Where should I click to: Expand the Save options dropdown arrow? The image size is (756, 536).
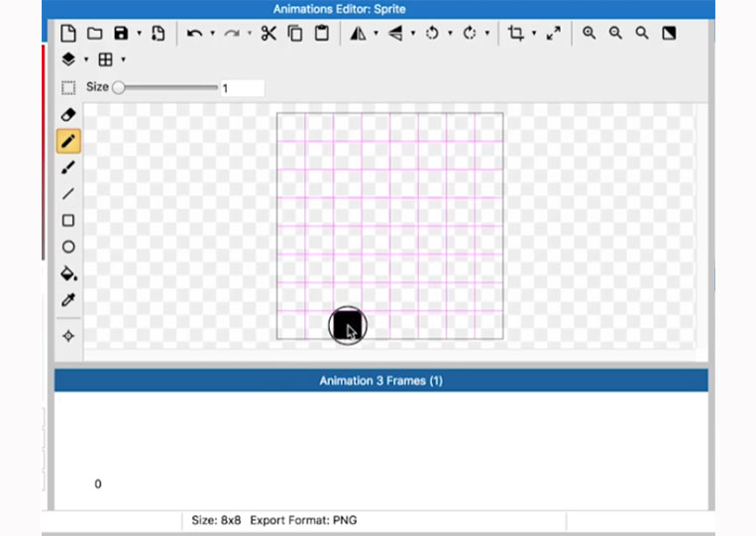pos(139,34)
